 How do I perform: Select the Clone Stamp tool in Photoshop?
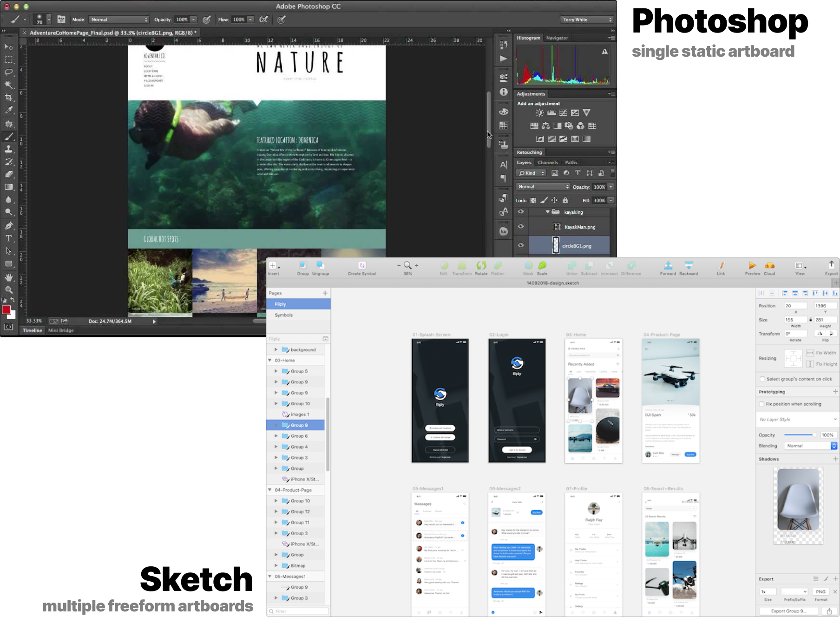9,149
